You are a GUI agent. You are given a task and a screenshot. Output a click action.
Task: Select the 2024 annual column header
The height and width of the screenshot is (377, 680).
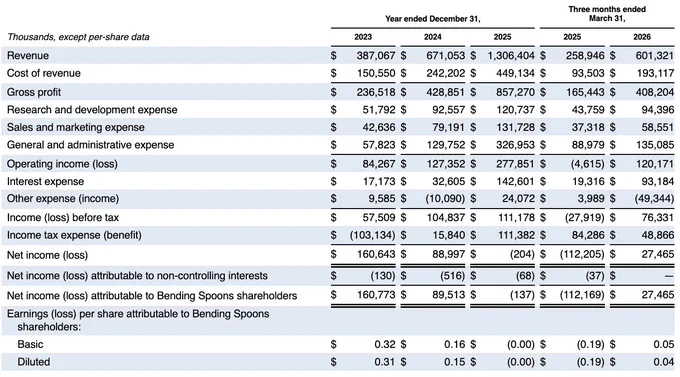[432, 37]
